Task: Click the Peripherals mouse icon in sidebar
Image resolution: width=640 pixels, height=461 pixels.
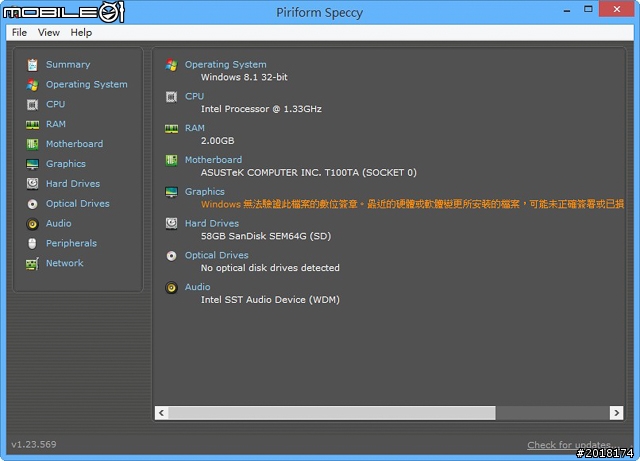Action: point(32,243)
